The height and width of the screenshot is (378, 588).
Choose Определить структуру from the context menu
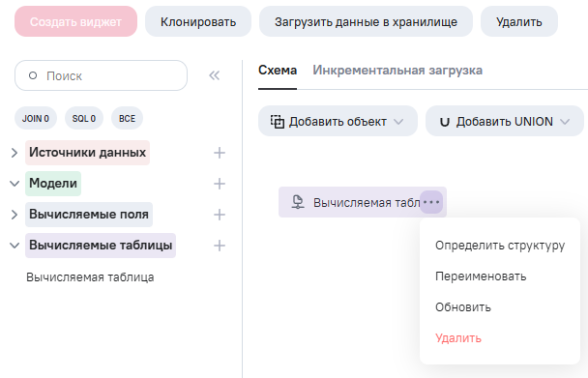click(500, 246)
